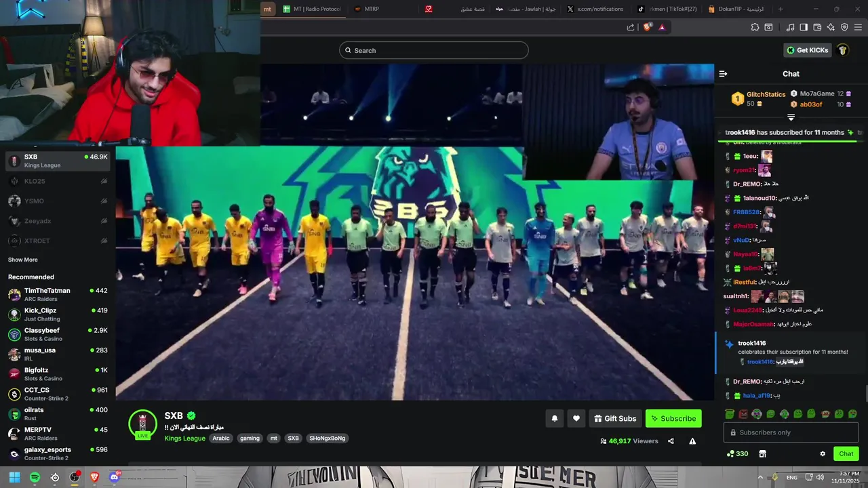The height and width of the screenshot is (488, 868).
Task: Select the angry red emote in chat emote row
Action: pos(743,414)
